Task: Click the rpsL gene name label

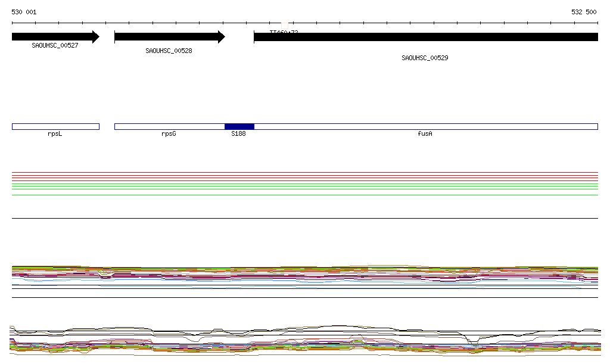Action: point(55,134)
